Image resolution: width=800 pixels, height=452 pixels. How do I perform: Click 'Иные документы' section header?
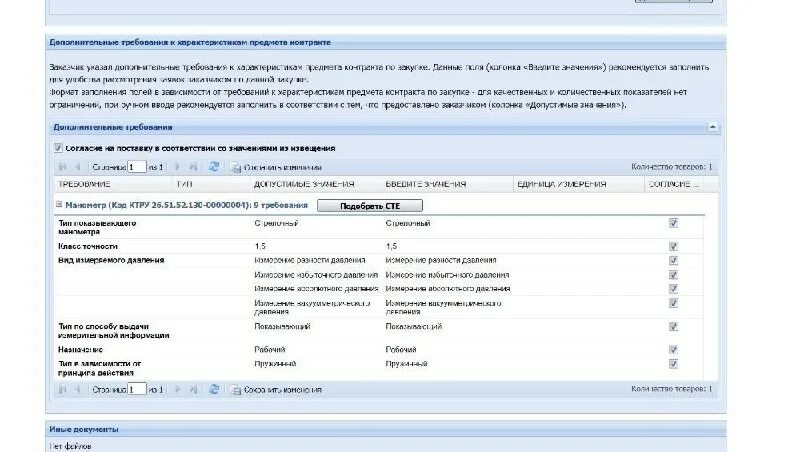[84, 430]
